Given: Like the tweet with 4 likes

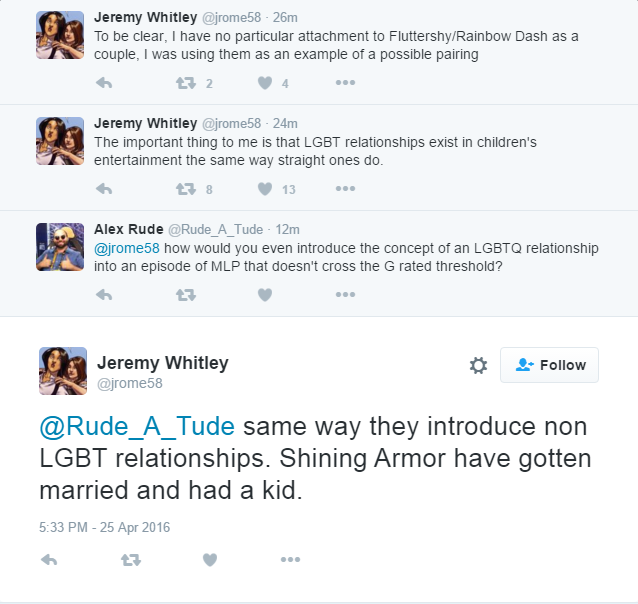Looking at the screenshot, I should click(265, 83).
